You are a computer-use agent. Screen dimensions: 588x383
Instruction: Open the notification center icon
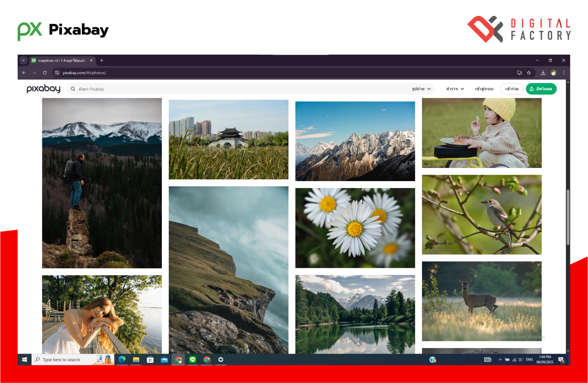coord(561,360)
